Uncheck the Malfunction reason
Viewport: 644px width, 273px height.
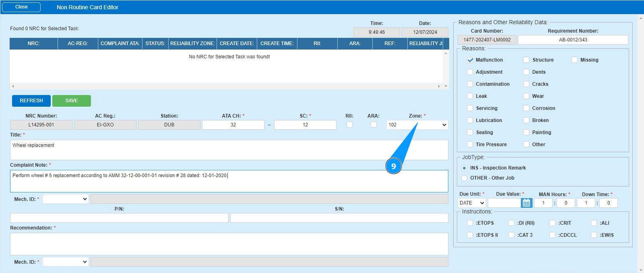pyautogui.click(x=470, y=60)
